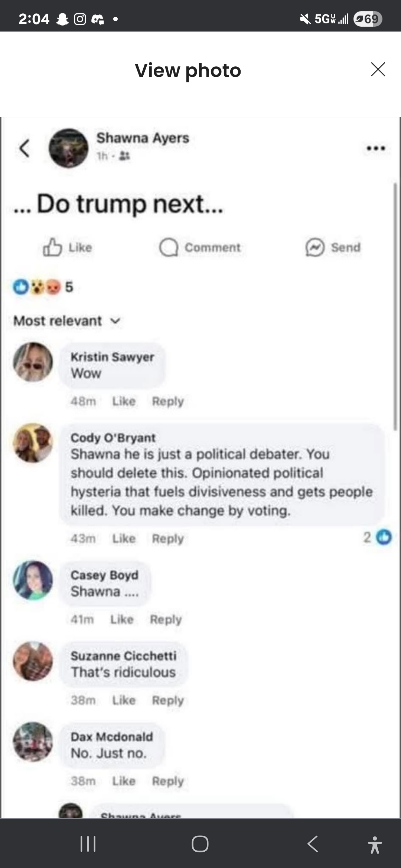The image size is (401, 868).
Task: Reply to Suzanne Cicchetti's comment
Action: (x=168, y=700)
